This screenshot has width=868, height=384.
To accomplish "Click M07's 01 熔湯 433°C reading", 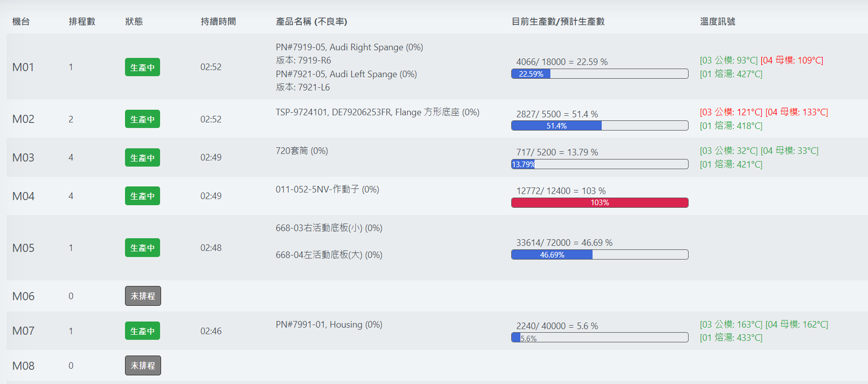I will click(731, 338).
